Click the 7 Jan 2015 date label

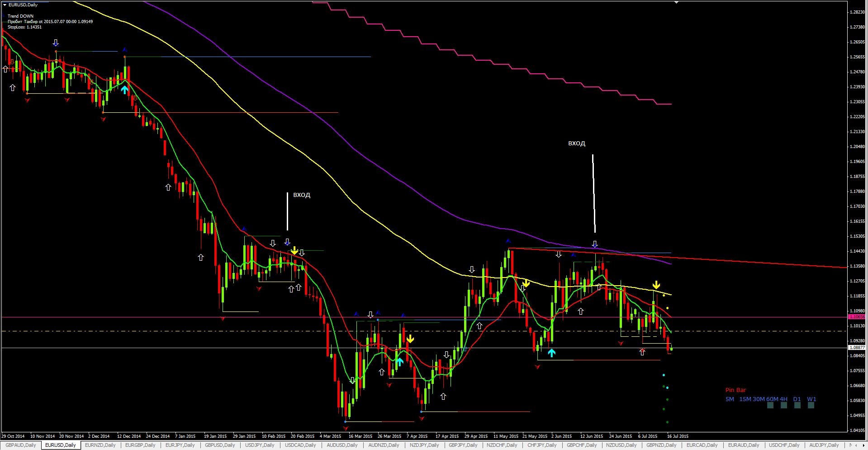click(x=185, y=436)
